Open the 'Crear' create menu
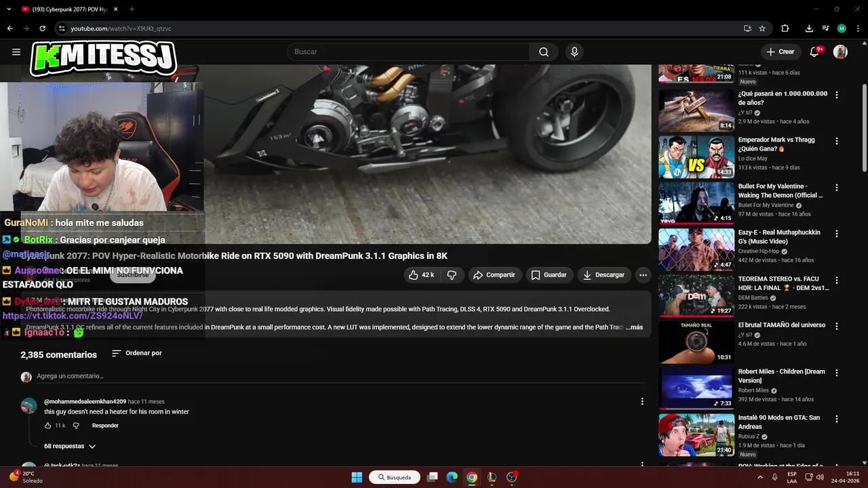This screenshot has height=488, width=868. tap(780, 52)
